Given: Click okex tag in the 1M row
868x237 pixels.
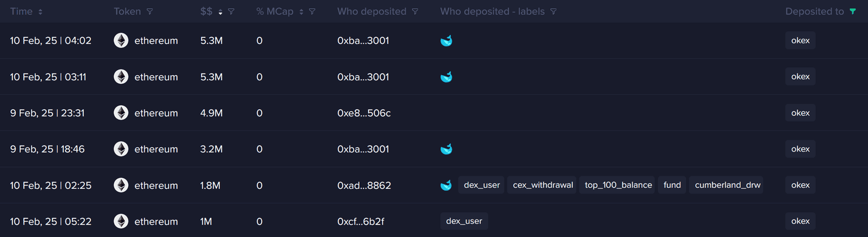Looking at the screenshot, I should click(x=800, y=222).
